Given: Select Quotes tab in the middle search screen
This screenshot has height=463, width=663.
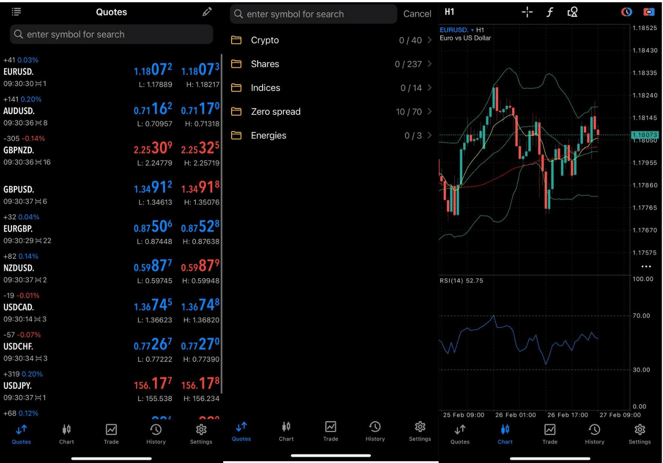Looking at the screenshot, I should click(241, 431).
